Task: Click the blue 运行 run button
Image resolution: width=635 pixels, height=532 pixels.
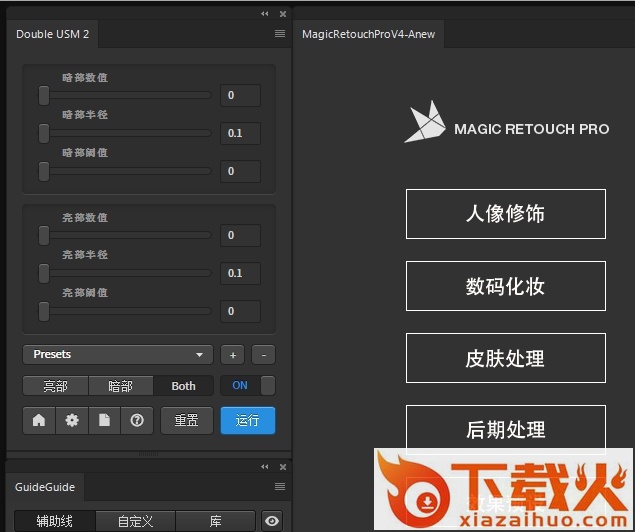Action: point(248,421)
